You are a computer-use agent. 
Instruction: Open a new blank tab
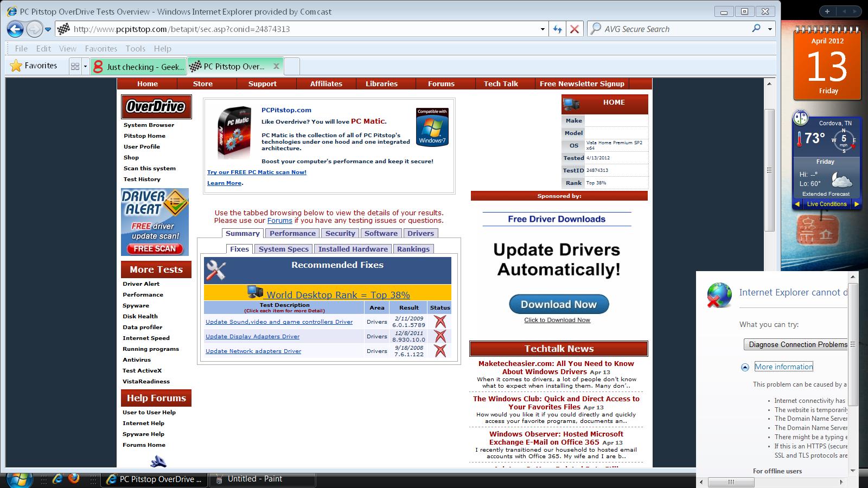292,67
